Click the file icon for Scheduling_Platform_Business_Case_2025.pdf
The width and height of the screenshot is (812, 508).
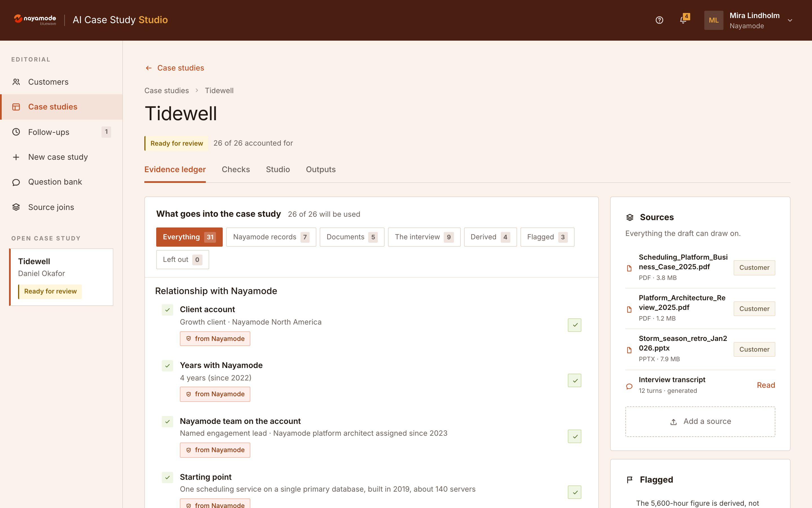[630, 268]
